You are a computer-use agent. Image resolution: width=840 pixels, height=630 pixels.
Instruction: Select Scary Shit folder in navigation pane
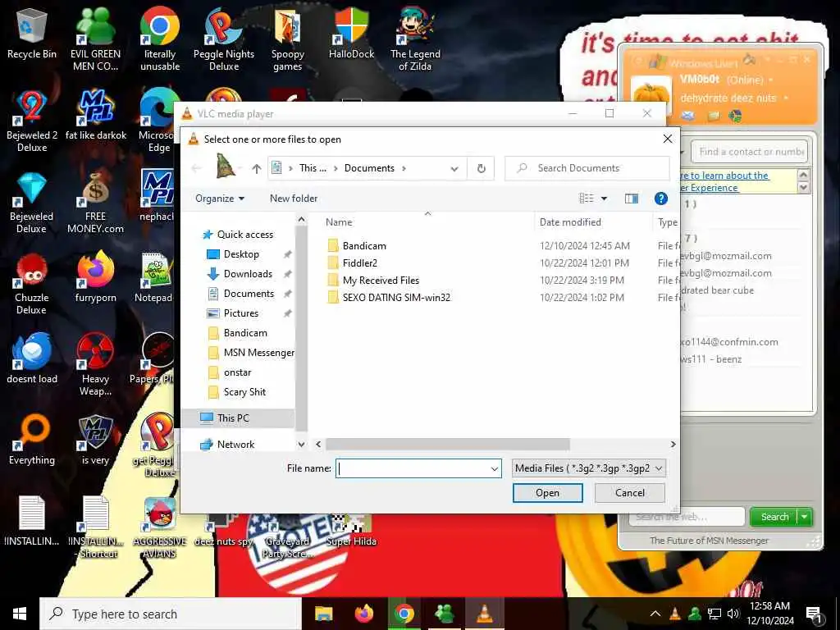244,392
